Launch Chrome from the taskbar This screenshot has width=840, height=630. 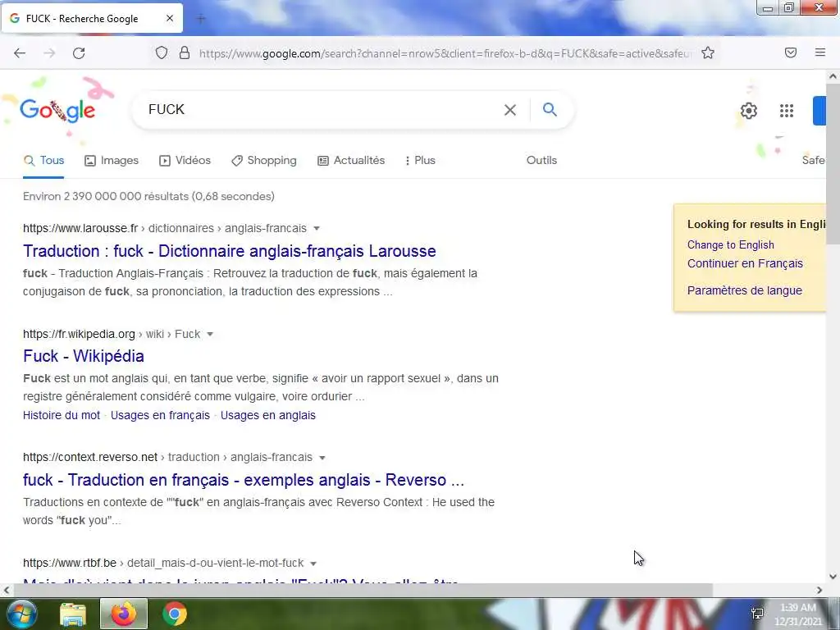(175, 614)
